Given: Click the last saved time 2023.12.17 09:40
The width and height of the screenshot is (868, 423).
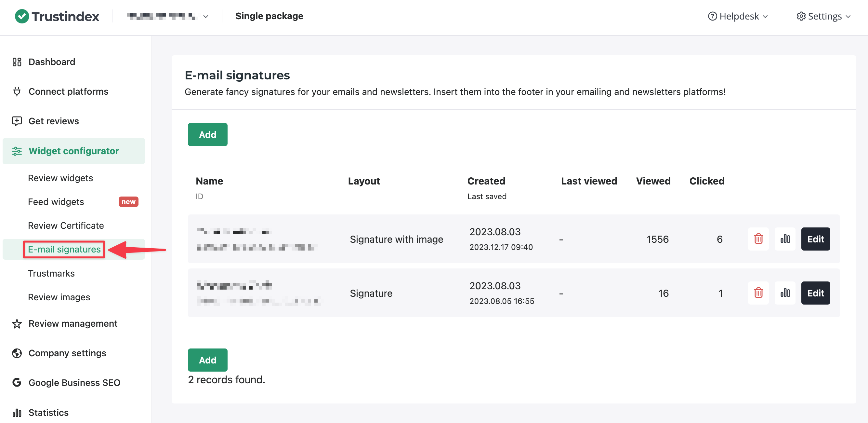Looking at the screenshot, I should (x=501, y=247).
